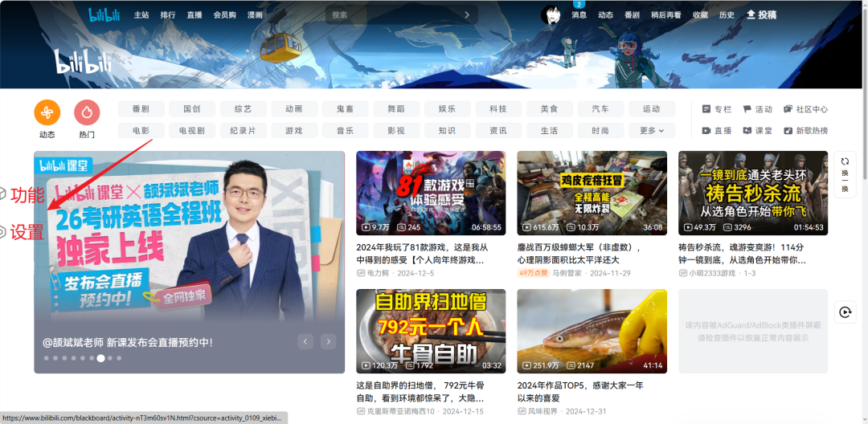Select the 娱乐 category button
This screenshot has width=868, height=424.
click(x=448, y=109)
